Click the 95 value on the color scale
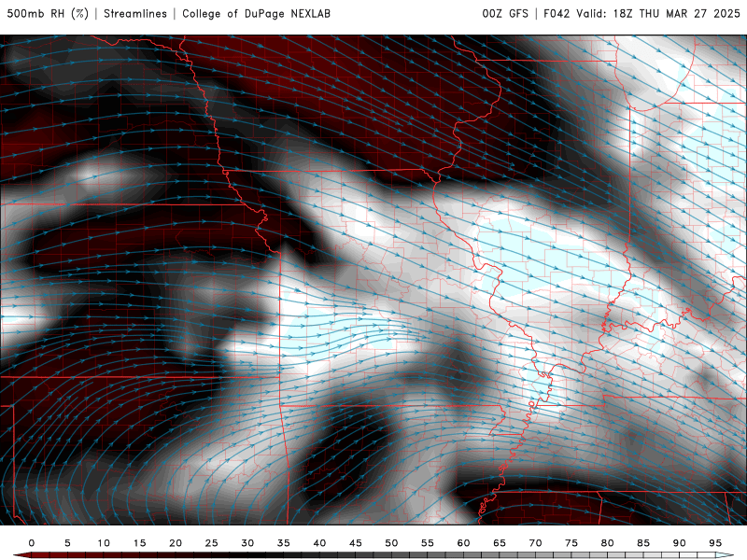 [715, 543]
